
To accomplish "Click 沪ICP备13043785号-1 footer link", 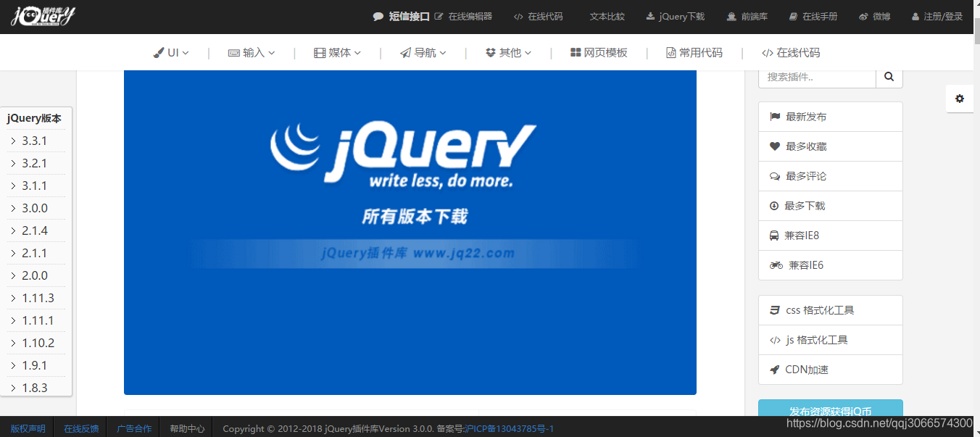I will pyautogui.click(x=509, y=429).
